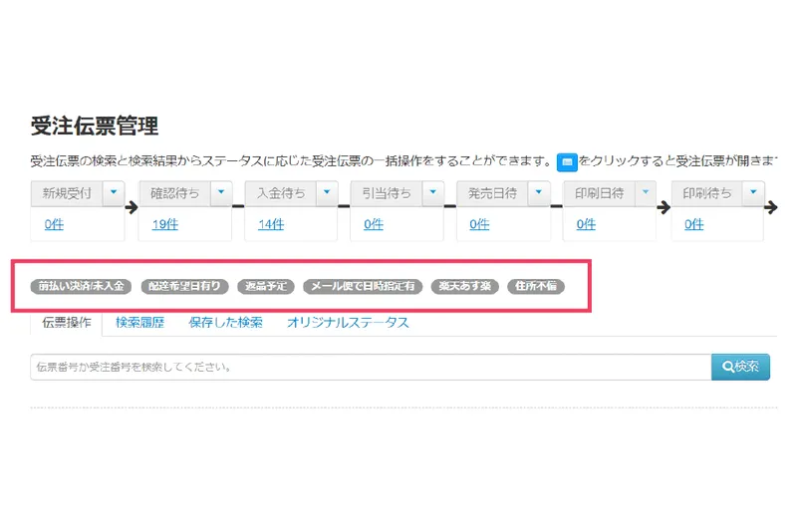Open the 14件 link under 入金待ち

click(271, 224)
